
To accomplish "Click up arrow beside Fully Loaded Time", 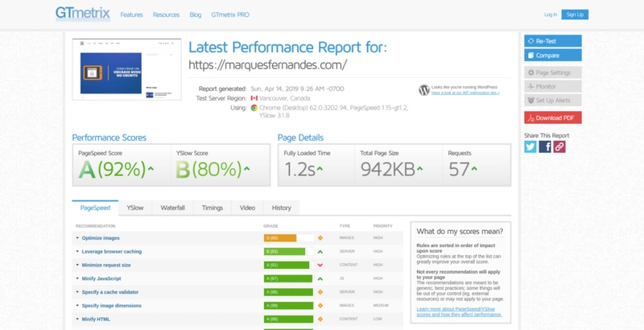I will tap(320, 169).
